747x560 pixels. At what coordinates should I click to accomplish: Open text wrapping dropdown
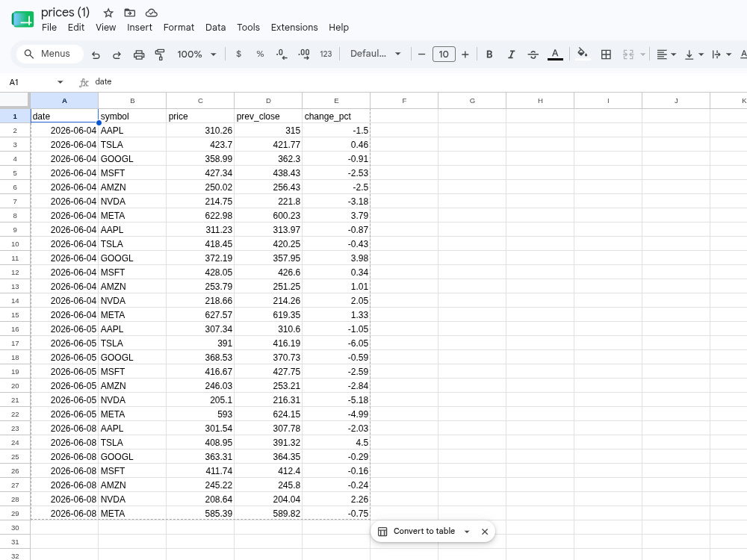tap(722, 55)
